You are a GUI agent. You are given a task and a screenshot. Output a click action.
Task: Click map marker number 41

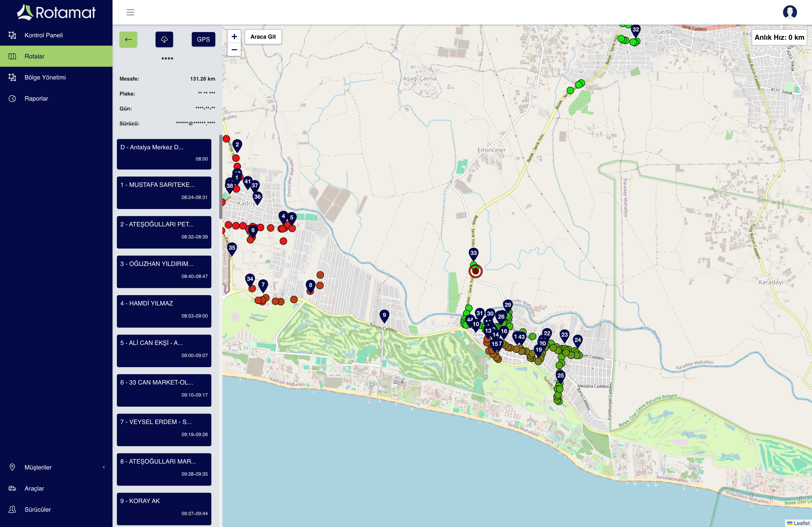pos(248,182)
